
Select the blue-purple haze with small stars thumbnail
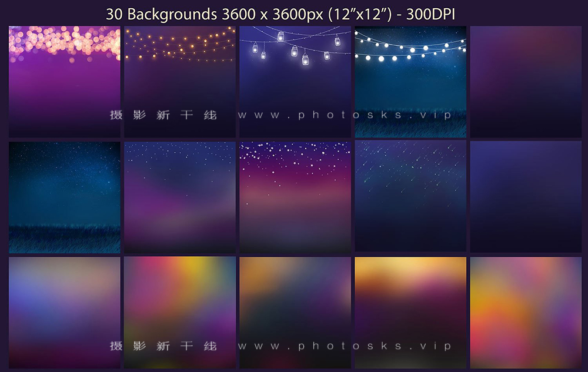pos(180,197)
